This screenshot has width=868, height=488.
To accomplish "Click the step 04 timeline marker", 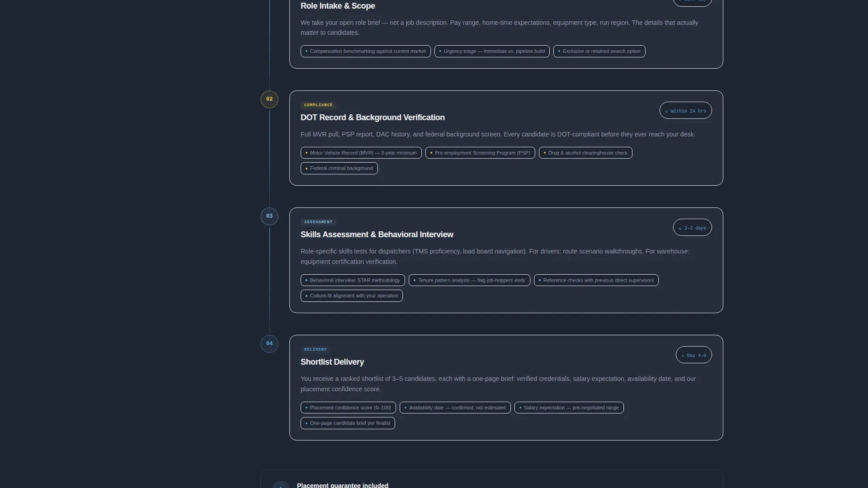I will coord(269,344).
